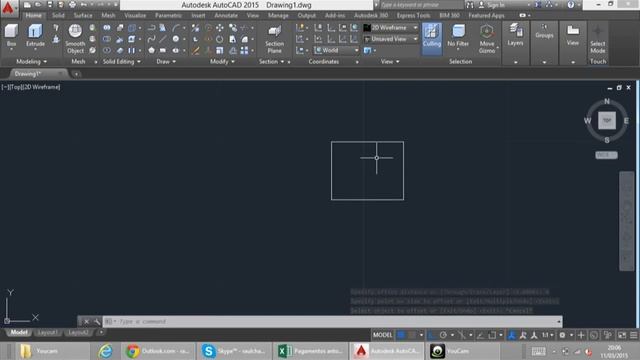Toggle the grid display in status bar
The image size is (640, 360).
401,335
